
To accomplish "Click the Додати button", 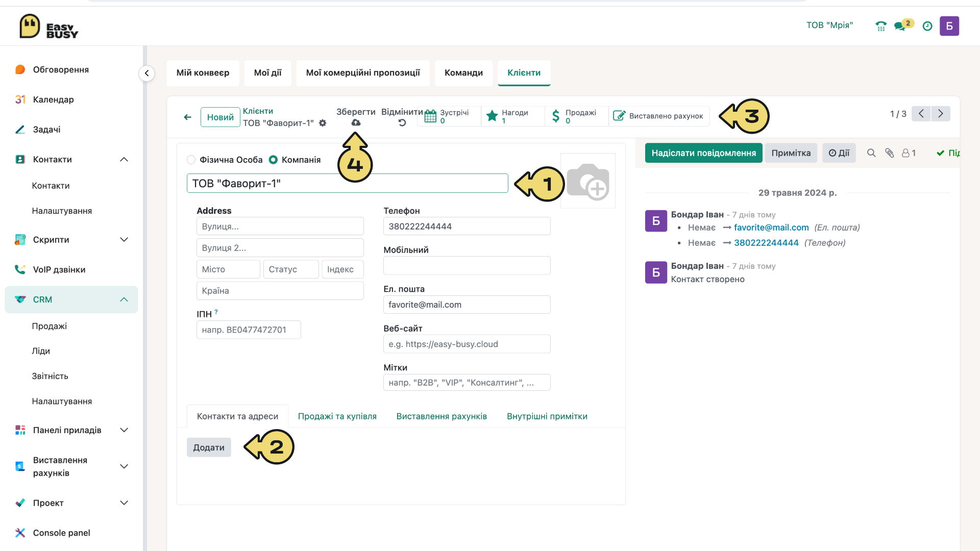I will coord(209,447).
